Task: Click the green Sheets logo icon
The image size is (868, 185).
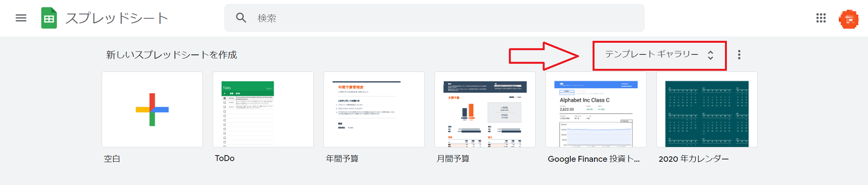Action: 49,18
